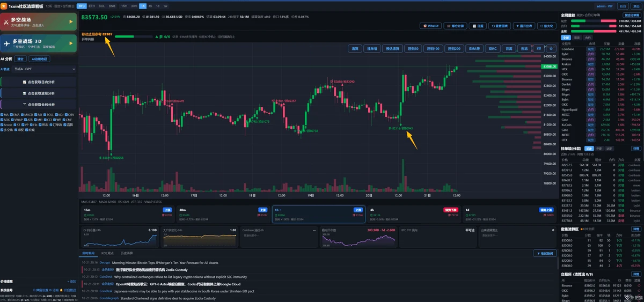Click the play arrow on 多空战场 3D card

(x=71, y=43)
